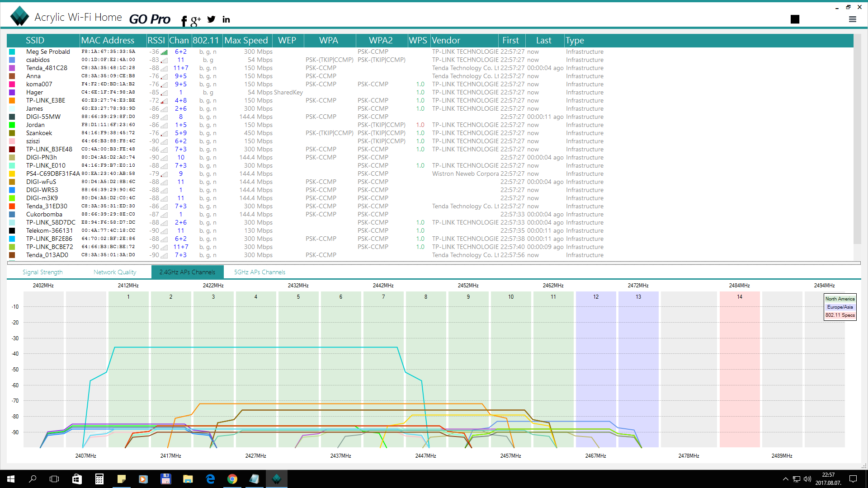This screenshot has height=488, width=868.
Task: Click the Acrylic Wi-Fi Home logo icon
Action: [x=19, y=16]
